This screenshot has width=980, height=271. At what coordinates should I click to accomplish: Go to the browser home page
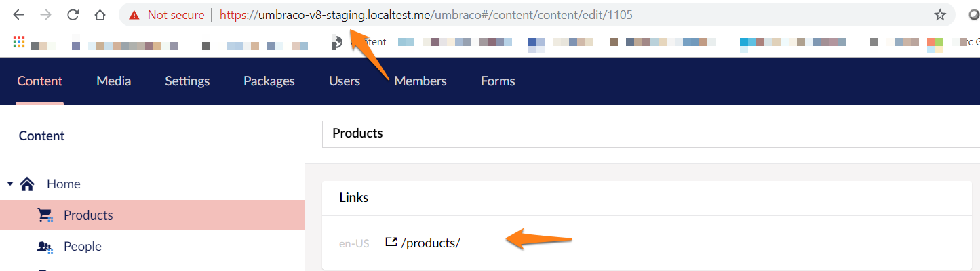100,14
